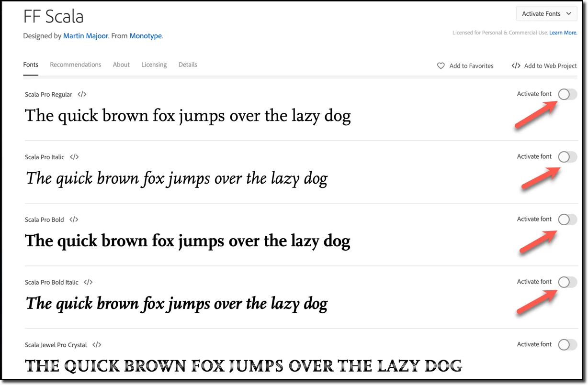Open designer Martin Majoor link
Screen dimensions: 588x385
(86, 36)
